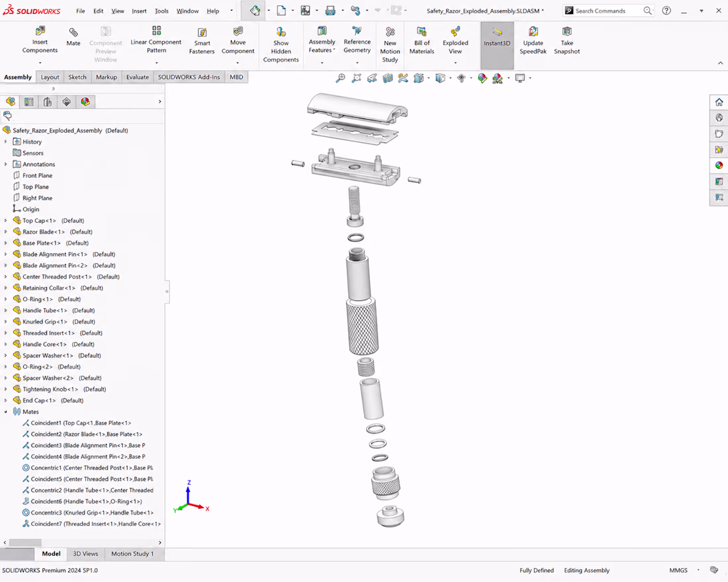Image resolution: width=728 pixels, height=582 pixels.
Task: Expand the manager tabs chevron arrow
Action: click(159, 102)
